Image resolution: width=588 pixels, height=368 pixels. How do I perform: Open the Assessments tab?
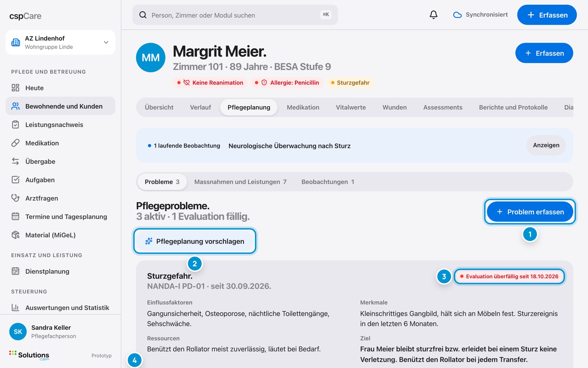[443, 107]
